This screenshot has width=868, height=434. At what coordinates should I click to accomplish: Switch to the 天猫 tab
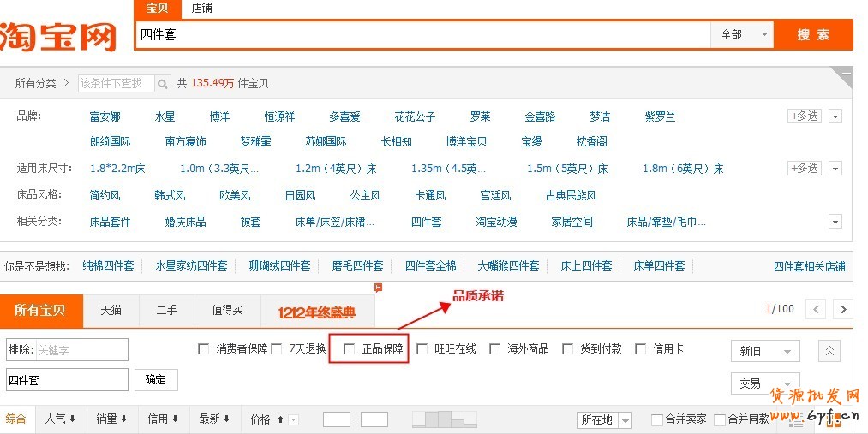111,311
